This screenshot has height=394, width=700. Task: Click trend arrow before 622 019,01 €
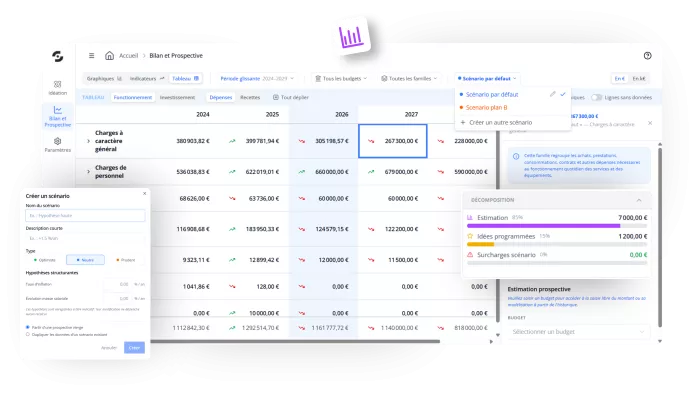pyautogui.click(x=232, y=172)
